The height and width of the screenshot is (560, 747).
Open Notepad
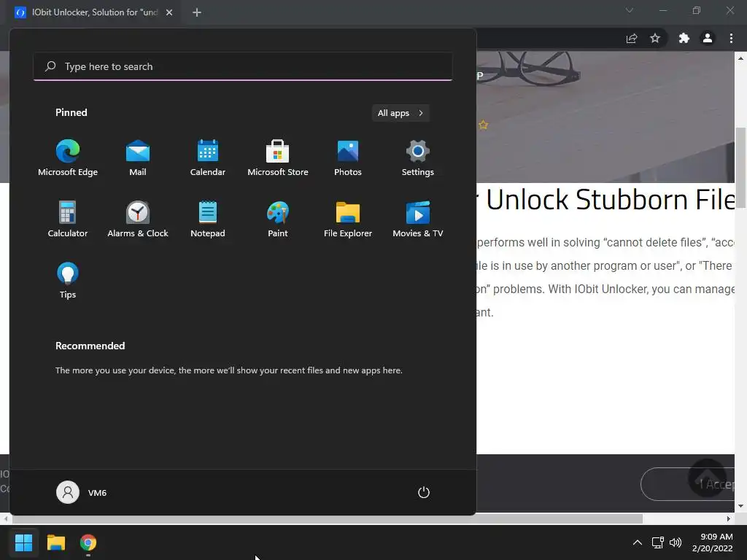click(x=208, y=219)
